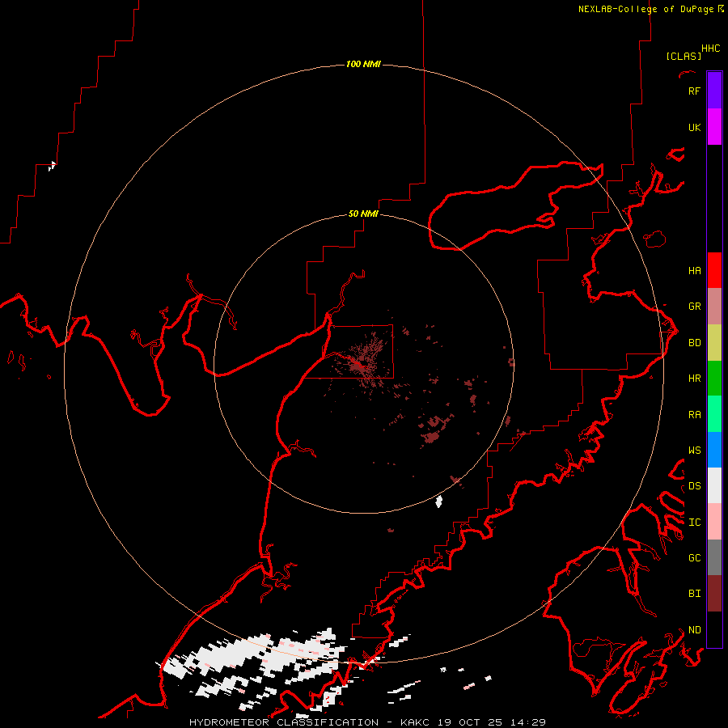Click the IC pink legend swatch

714,522
